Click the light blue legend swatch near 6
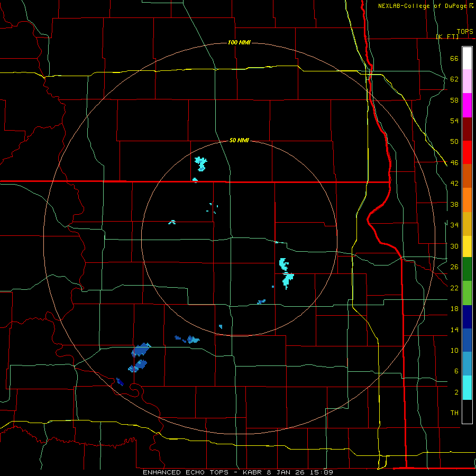 pyautogui.click(x=467, y=364)
